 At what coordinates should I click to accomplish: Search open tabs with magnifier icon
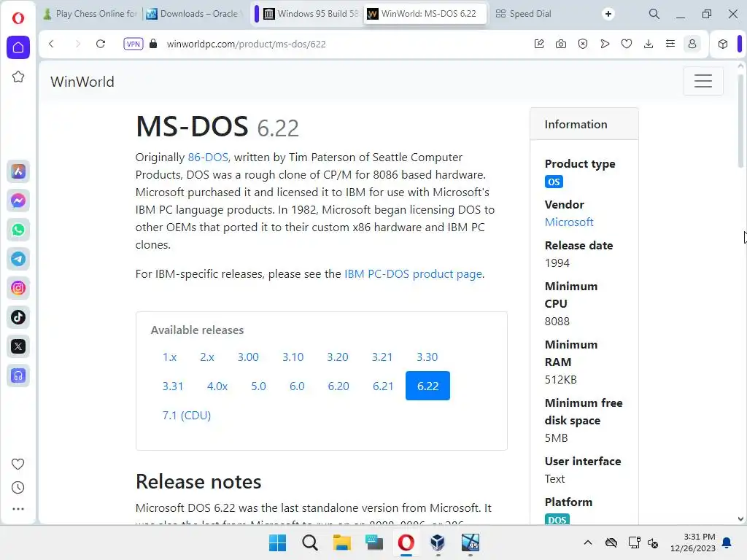(654, 14)
